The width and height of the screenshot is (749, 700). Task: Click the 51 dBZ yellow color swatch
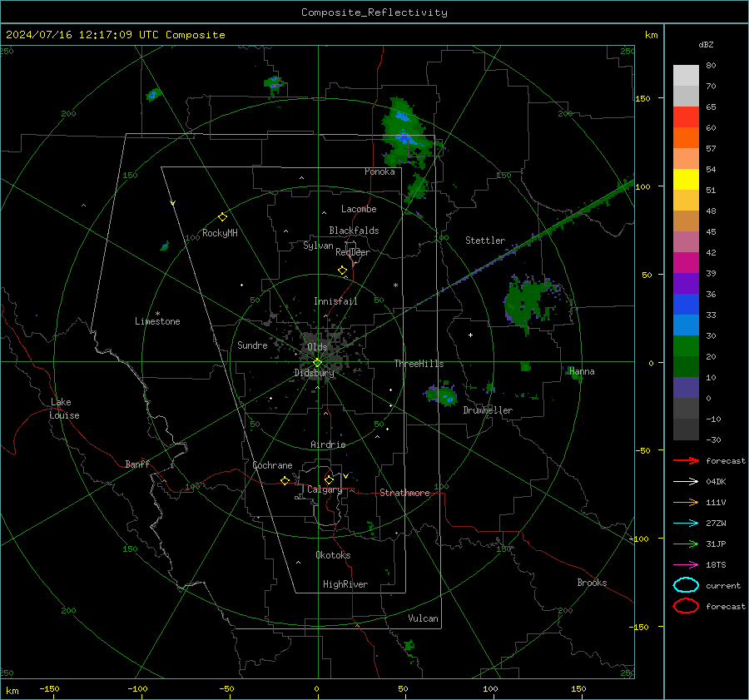686,179
